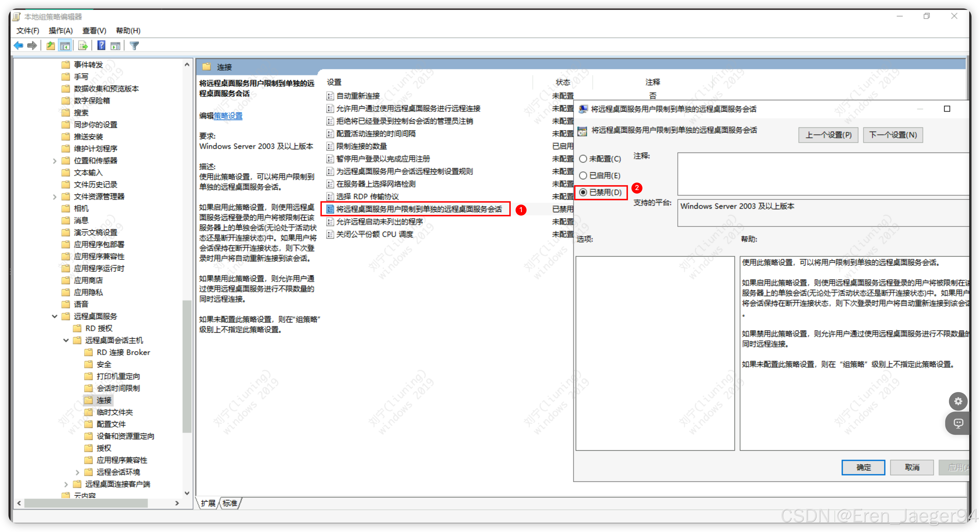Click the tree pane horizontal scrollbar

pyautogui.click(x=86, y=503)
